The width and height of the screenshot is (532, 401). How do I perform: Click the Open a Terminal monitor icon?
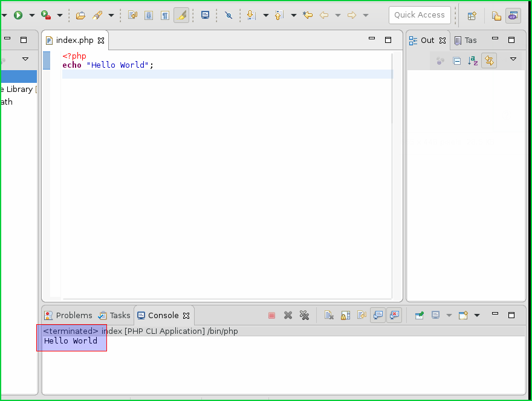(x=205, y=15)
